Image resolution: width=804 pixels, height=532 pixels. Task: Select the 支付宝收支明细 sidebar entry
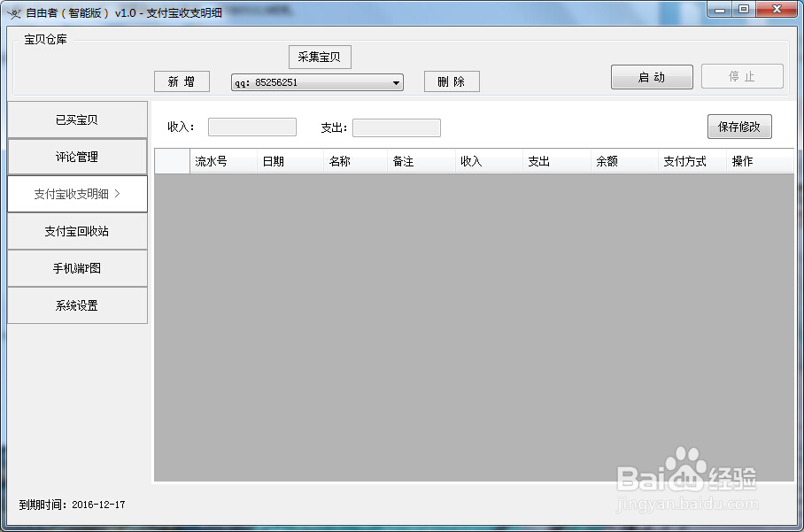click(77, 193)
